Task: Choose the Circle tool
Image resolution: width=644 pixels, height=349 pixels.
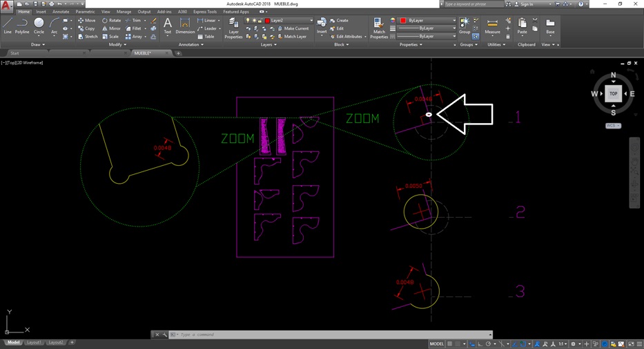Action: pyautogui.click(x=39, y=26)
